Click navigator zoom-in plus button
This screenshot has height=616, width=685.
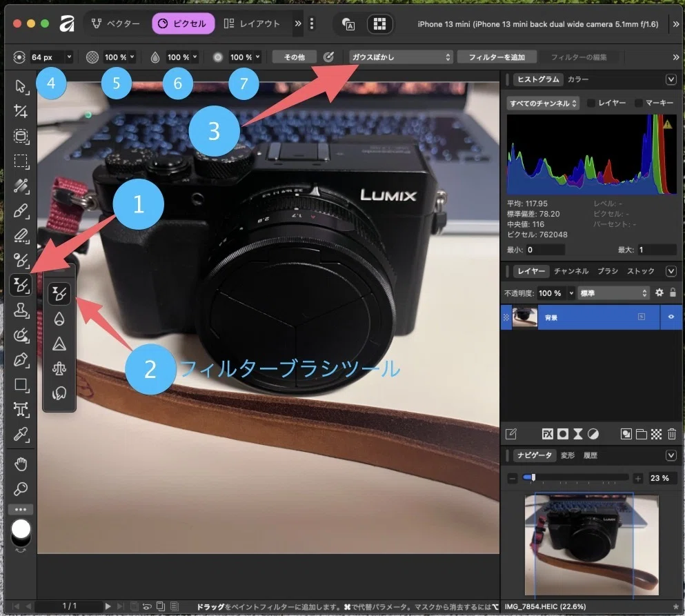click(638, 479)
